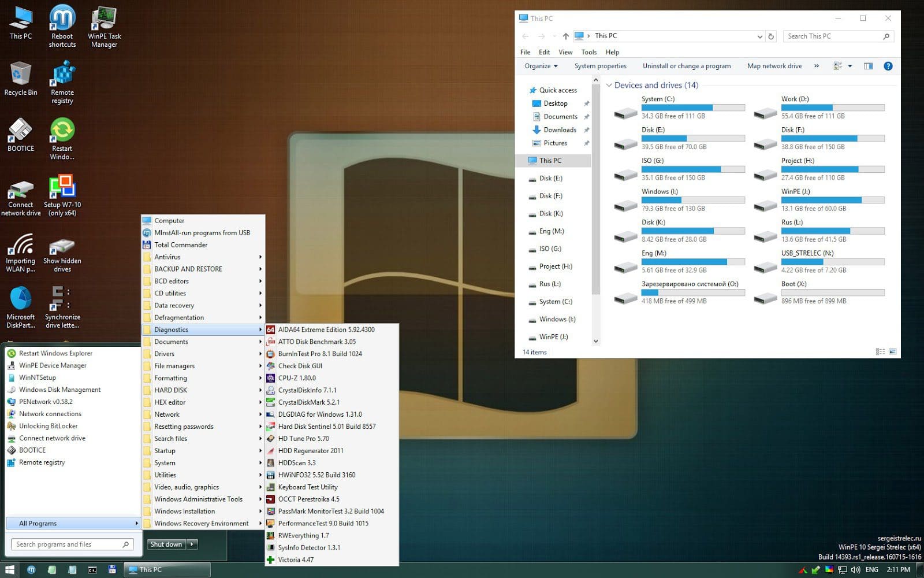Expand the Antivirus submenu
The height and width of the screenshot is (578, 924).
pyautogui.click(x=203, y=257)
